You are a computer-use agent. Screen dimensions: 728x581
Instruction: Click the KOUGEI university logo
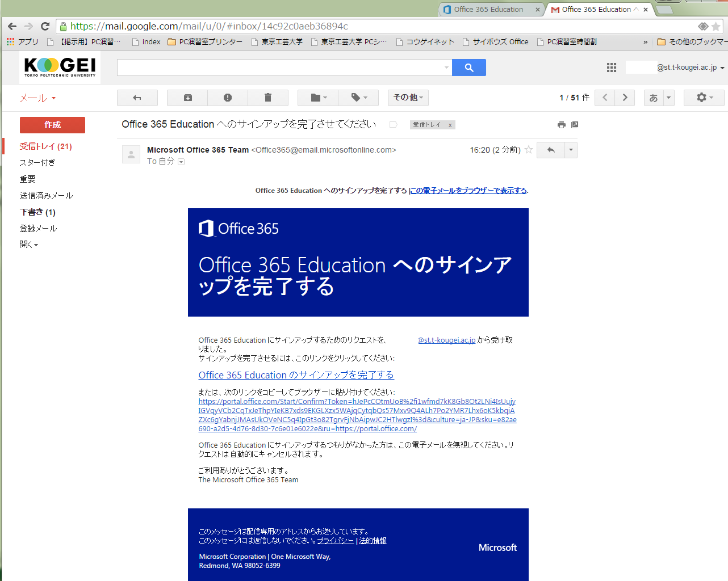tap(60, 68)
